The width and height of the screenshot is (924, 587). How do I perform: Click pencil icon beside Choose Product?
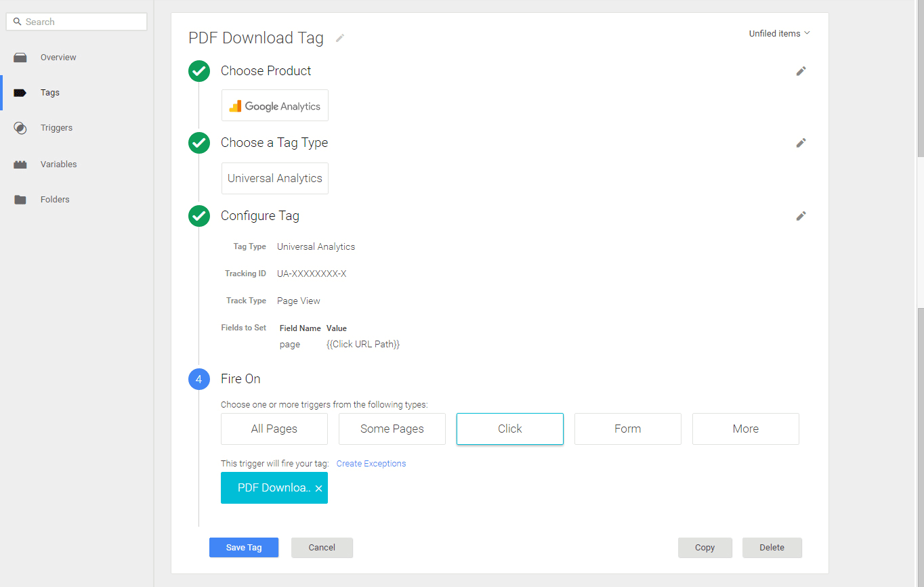[801, 70]
